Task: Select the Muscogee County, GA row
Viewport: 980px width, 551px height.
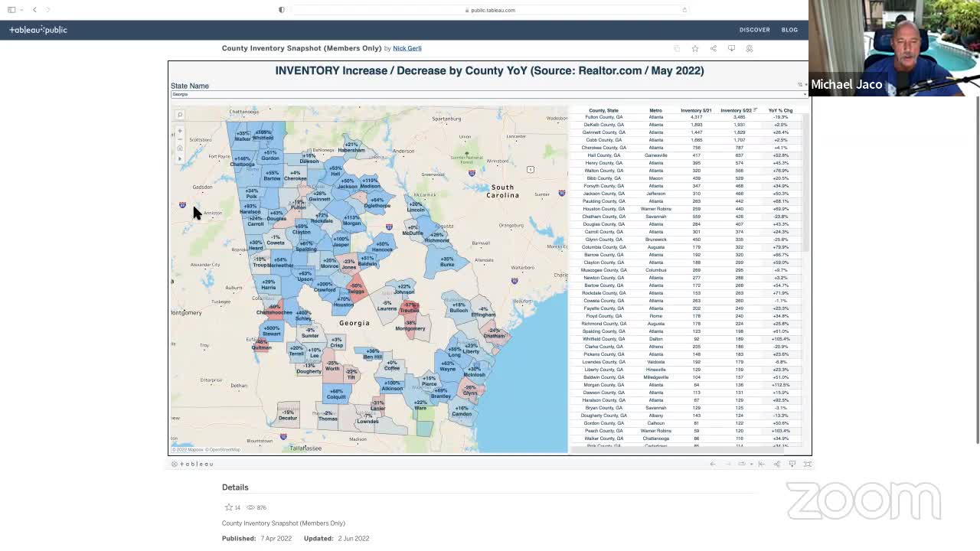Action: point(685,270)
